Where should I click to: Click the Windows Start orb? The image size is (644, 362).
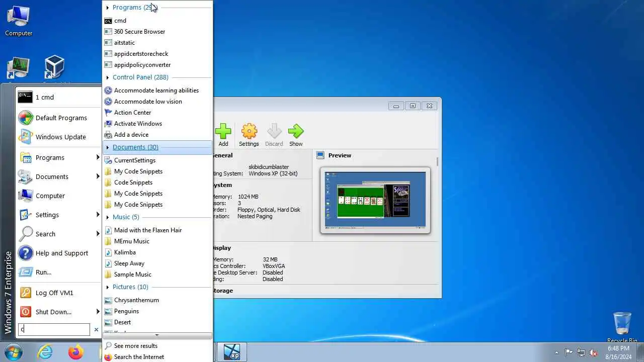point(13,351)
